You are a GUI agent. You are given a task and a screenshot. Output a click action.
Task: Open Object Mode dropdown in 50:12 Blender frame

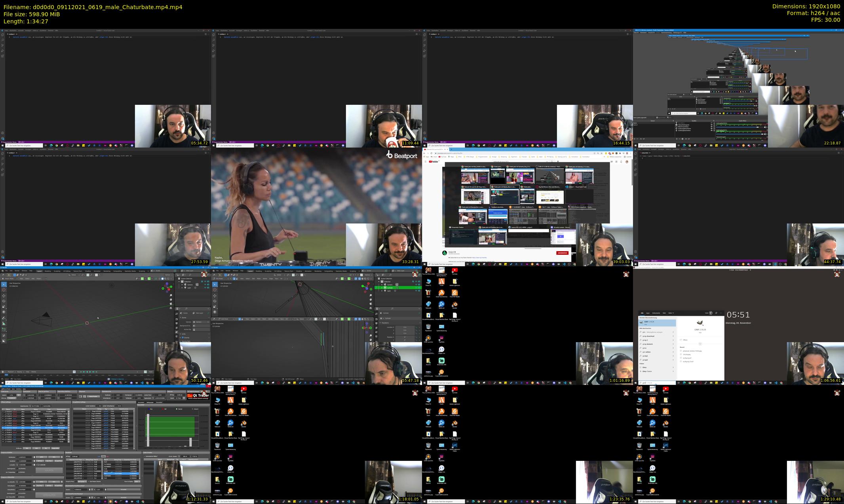coord(9,279)
